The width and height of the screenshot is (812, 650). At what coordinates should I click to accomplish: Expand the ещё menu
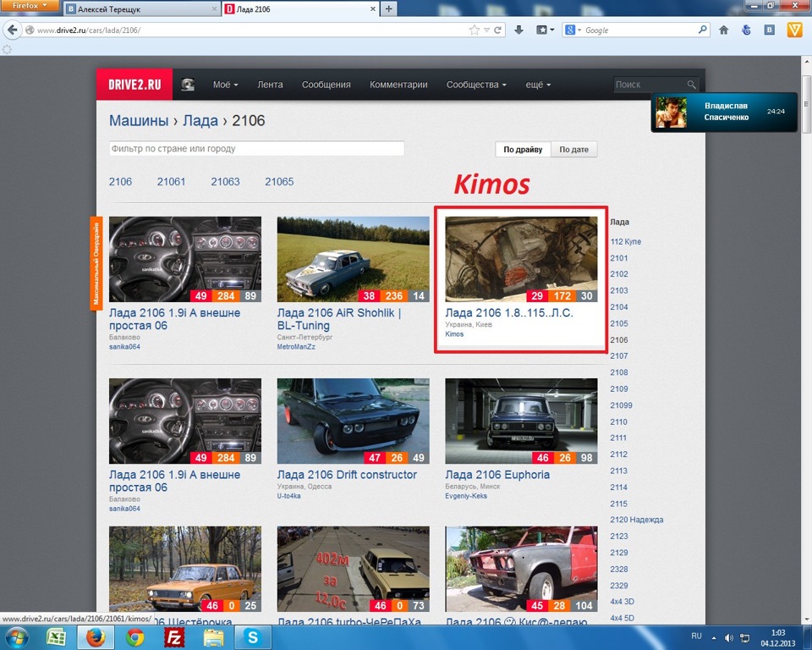point(538,85)
